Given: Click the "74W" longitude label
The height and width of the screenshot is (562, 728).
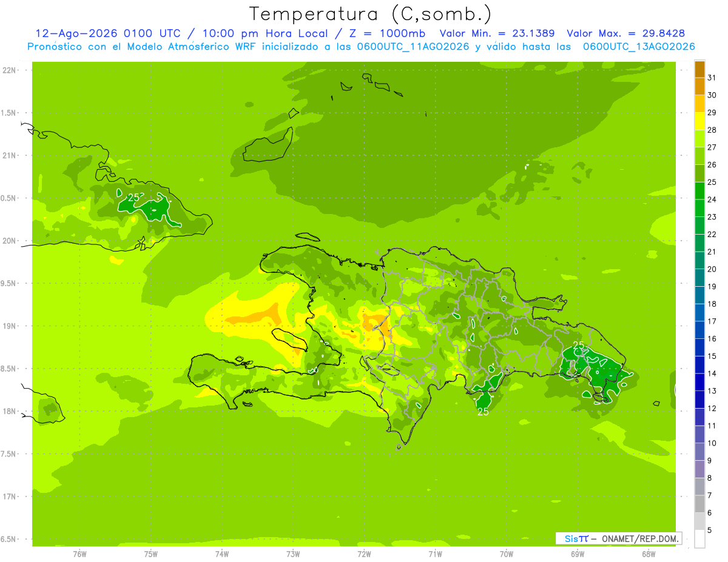Looking at the screenshot, I should [222, 554].
